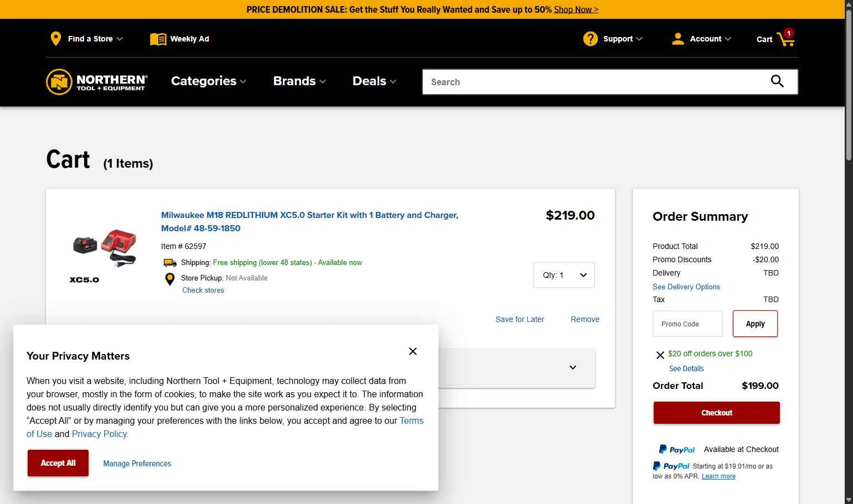The height and width of the screenshot is (504, 853).
Task: Open the Categories menu
Action: click(209, 81)
